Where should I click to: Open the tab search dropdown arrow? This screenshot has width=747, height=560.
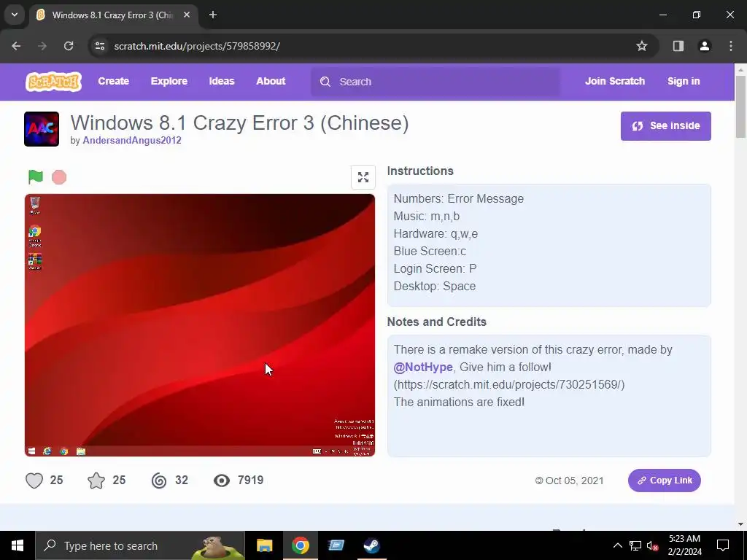[15, 15]
